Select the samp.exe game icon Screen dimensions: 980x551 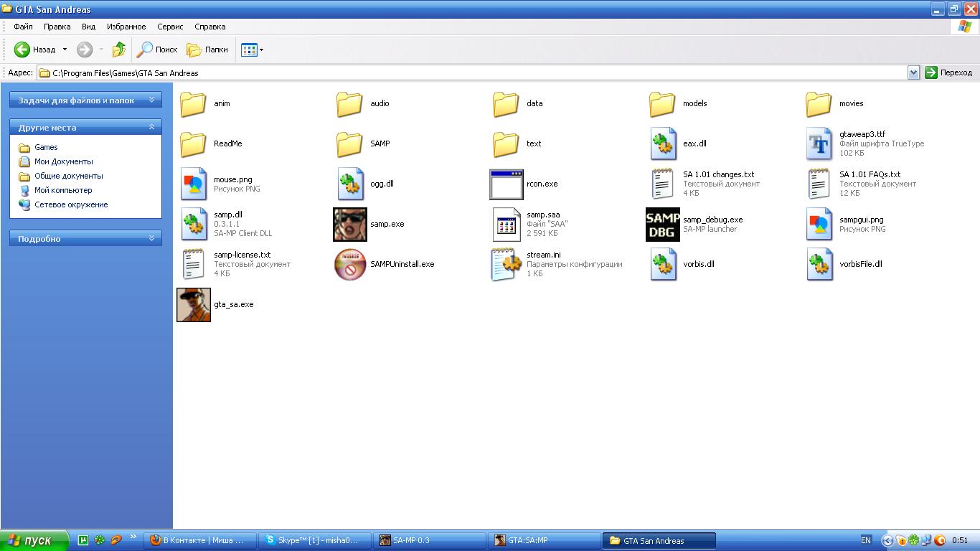[x=350, y=224]
